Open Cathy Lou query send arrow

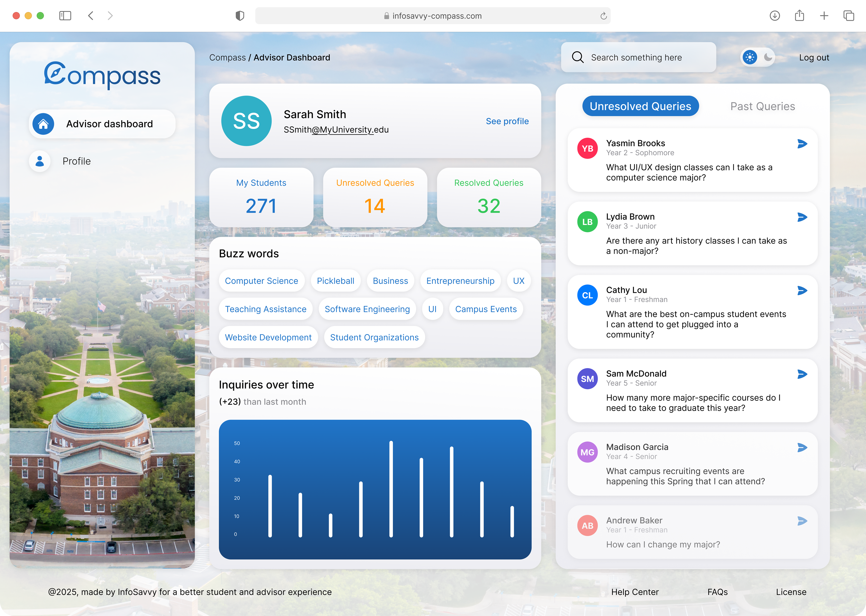[x=802, y=291]
